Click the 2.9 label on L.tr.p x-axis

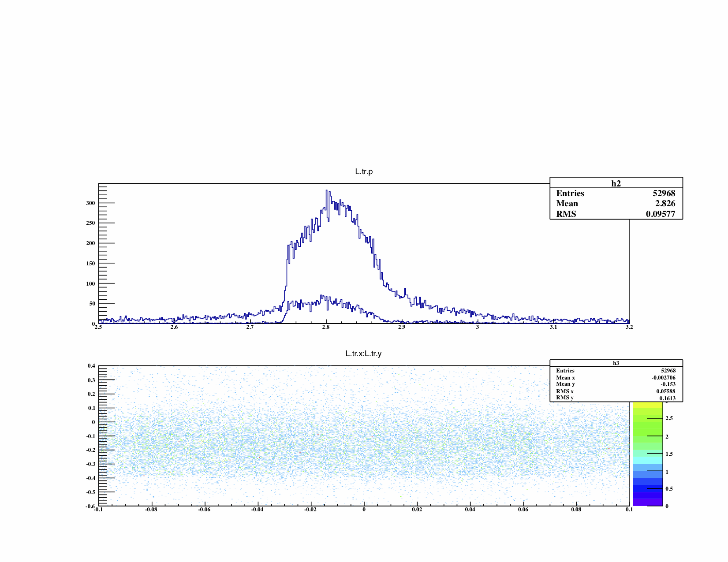point(402,327)
